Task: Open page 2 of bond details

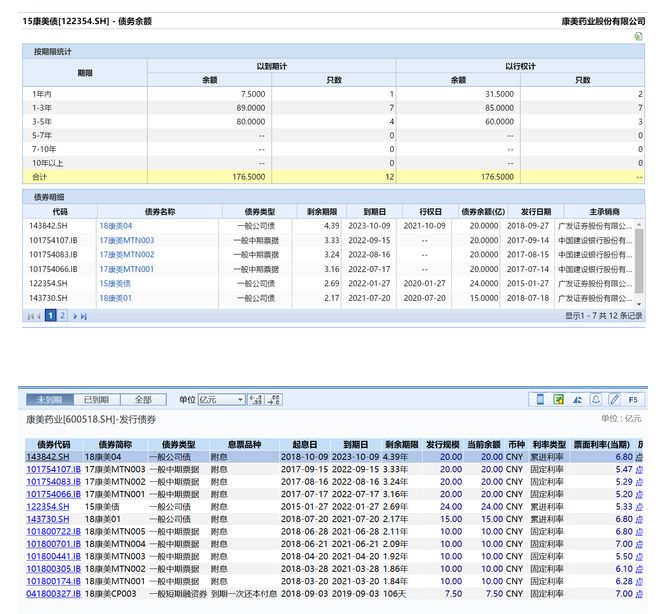Action: click(x=62, y=315)
